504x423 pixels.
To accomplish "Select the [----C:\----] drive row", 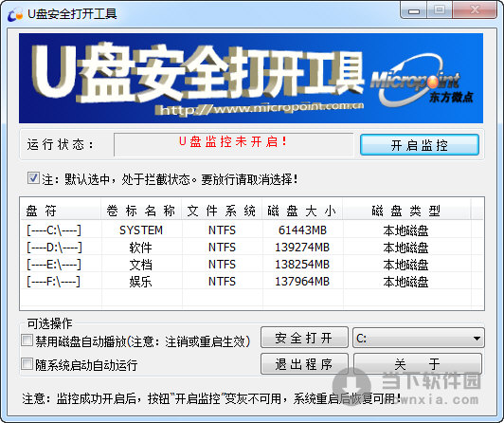I will coord(252,230).
